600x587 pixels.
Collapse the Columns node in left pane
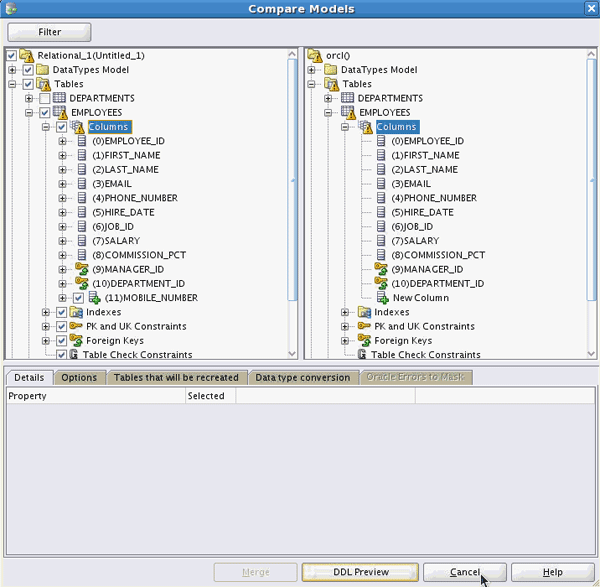click(46, 127)
